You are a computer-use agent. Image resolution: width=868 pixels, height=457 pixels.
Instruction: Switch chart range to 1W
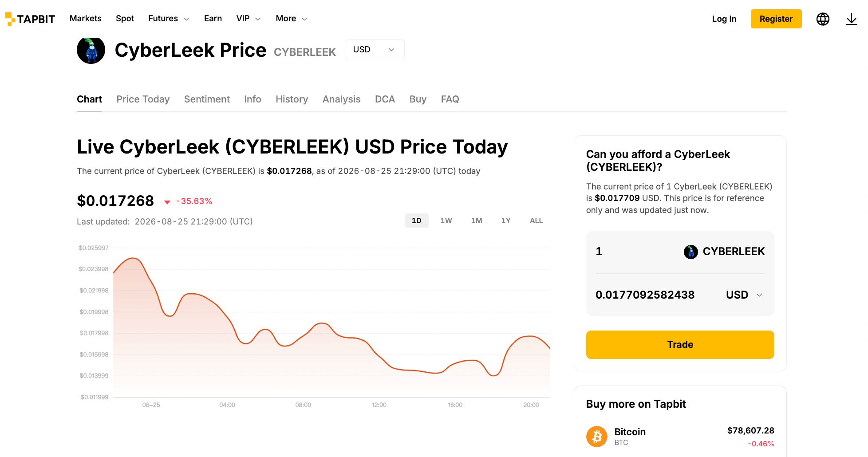tap(446, 221)
